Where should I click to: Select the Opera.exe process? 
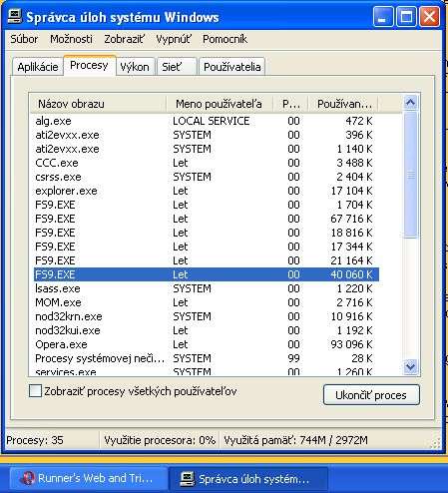click(x=207, y=344)
